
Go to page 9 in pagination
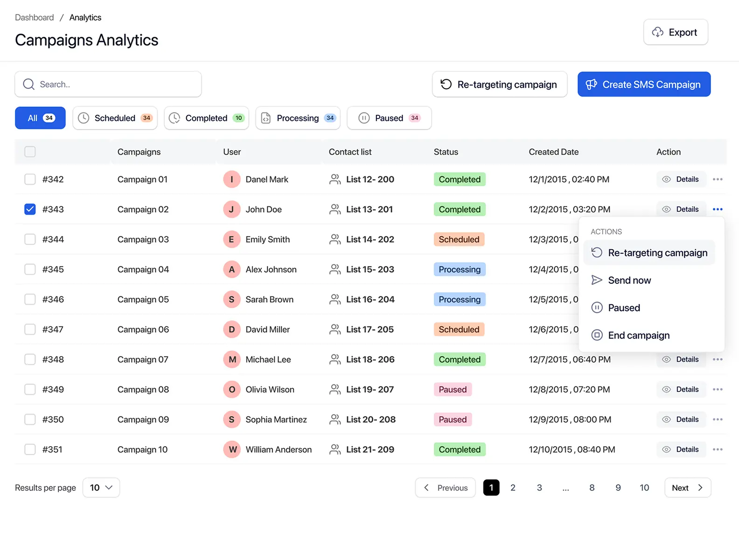pyautogui.click(x=618, y=488)
